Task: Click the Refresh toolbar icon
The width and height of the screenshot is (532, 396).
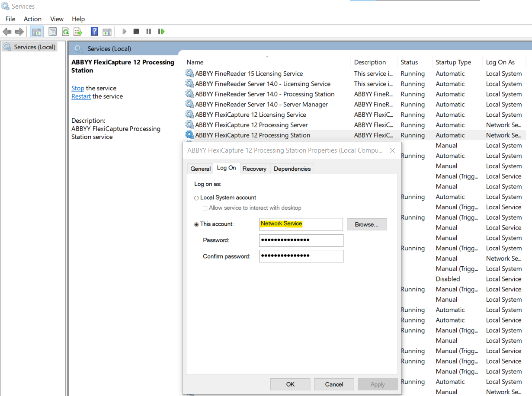Action: (x=65, y=32)
